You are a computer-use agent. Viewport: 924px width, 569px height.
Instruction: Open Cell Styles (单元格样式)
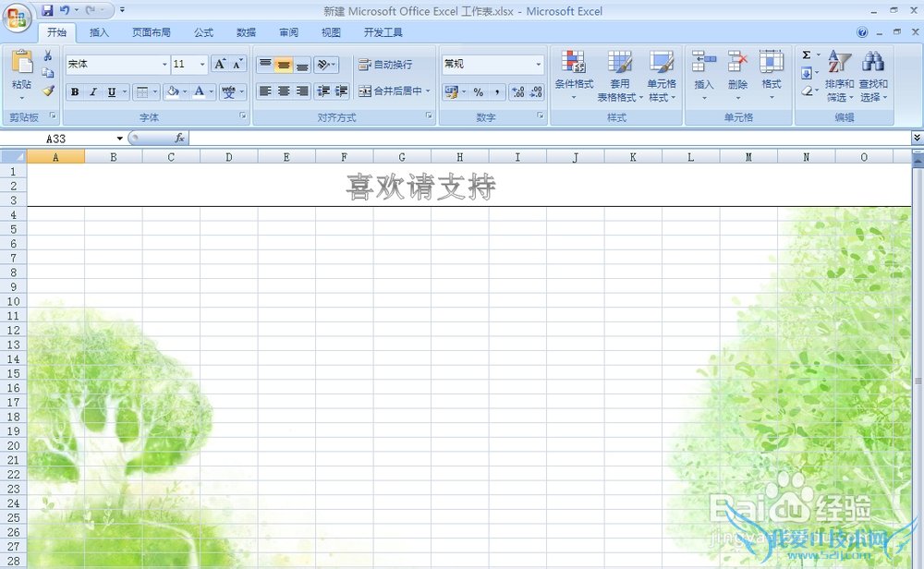coord(662,76)
